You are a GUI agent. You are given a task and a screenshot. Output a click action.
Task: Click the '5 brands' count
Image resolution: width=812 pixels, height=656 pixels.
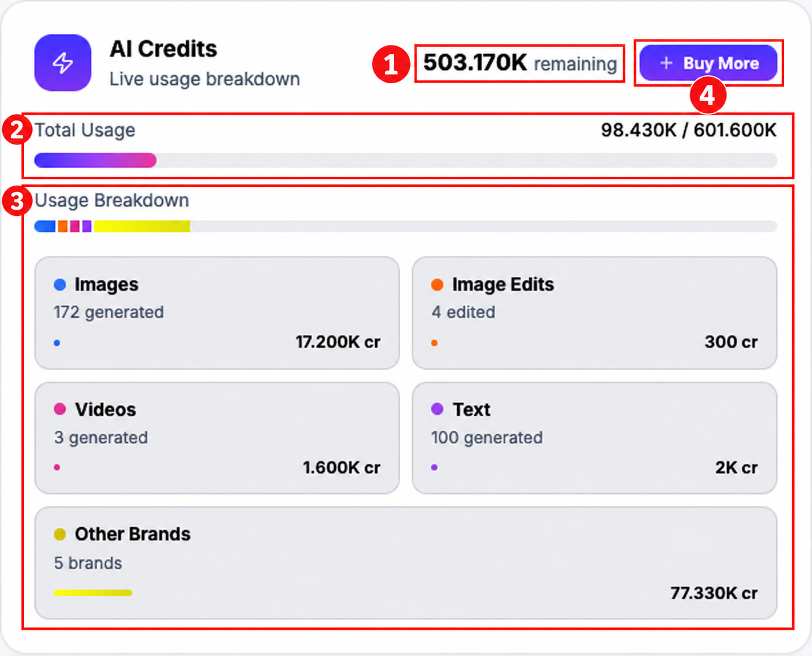pyautogui.click(x=88, y=563)
